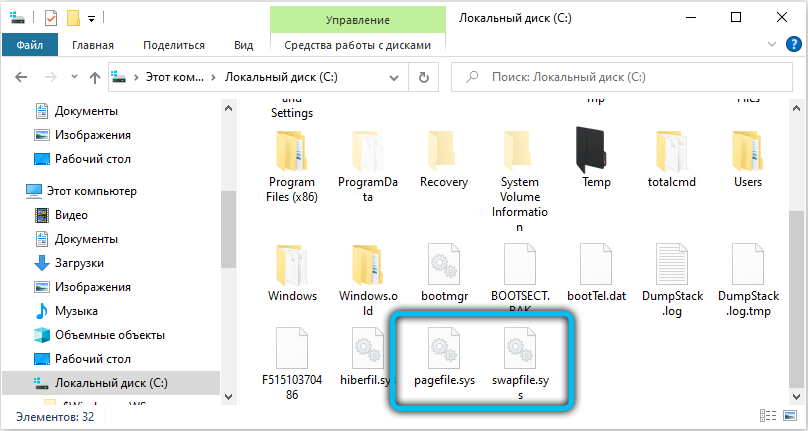The image size is (808, 431).
Task: Open the Вид ribbon tab
Action: tap(243, 45)
